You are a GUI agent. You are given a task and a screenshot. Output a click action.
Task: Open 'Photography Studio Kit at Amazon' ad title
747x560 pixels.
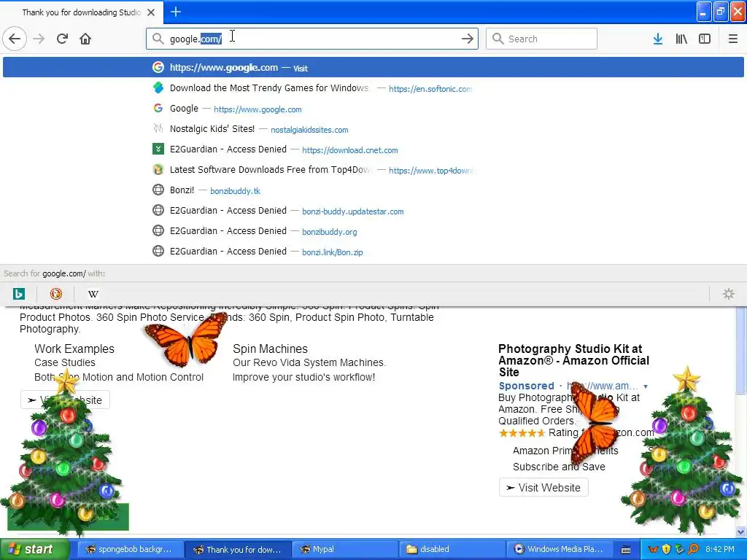573,360
